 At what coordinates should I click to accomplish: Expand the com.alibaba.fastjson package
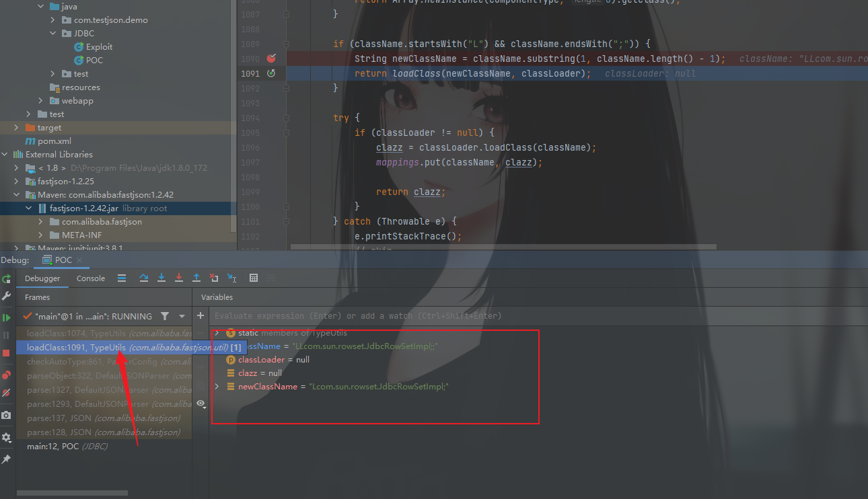click(41, 222)
